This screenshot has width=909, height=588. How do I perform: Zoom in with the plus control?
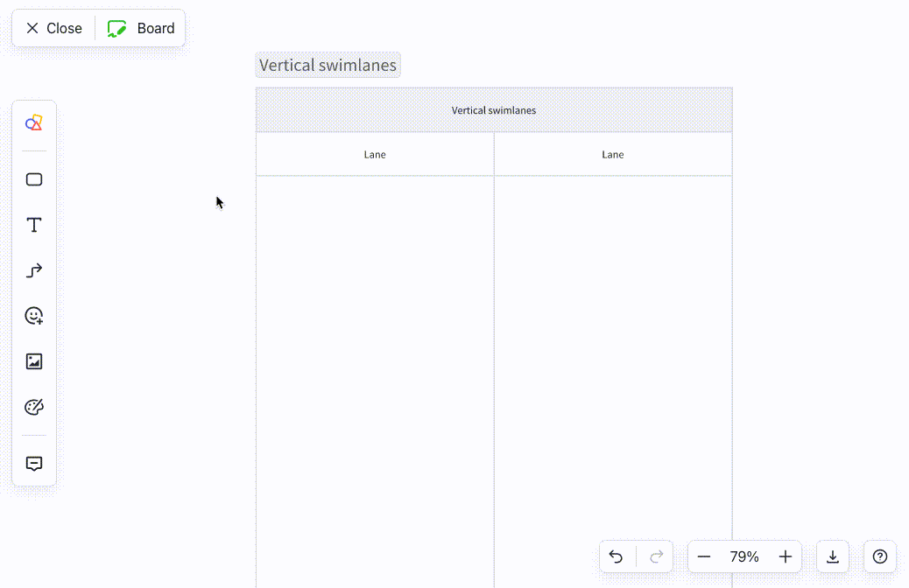coord(785,556)
